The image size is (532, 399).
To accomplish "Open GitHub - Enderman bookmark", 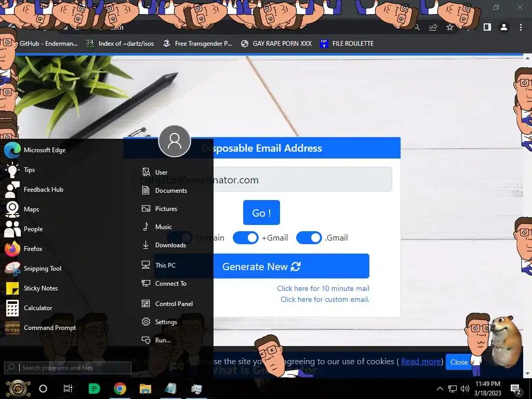I will tap(48, 44).
